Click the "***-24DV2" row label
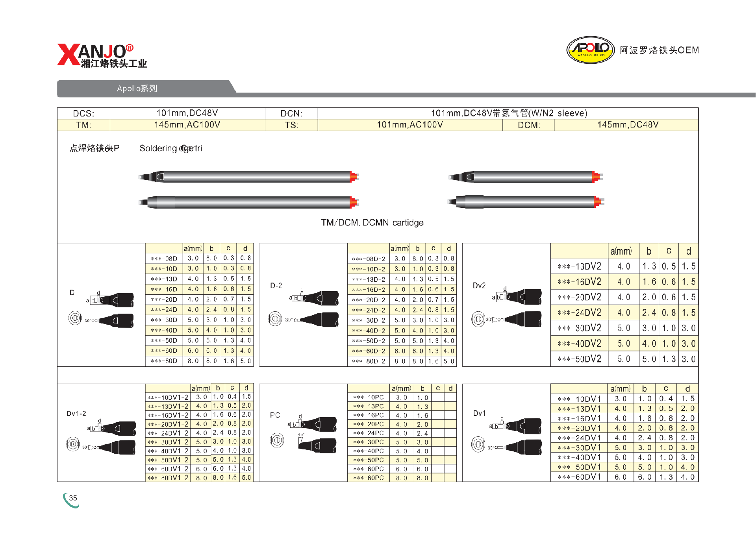756x534 pixels. (x=579, y=313)
